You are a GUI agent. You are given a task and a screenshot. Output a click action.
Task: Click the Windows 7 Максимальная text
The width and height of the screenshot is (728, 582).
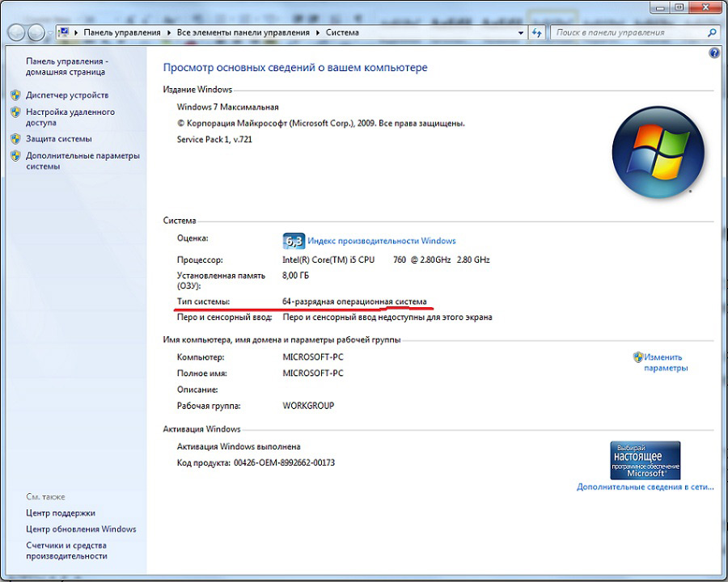pyautogui.click(x=227, y=107)
